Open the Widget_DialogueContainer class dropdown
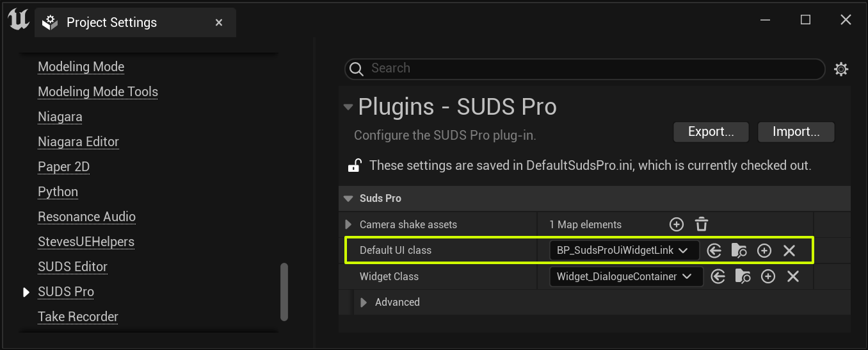The height and width of the screenshot is (350, 868). (x=626, y=276)
